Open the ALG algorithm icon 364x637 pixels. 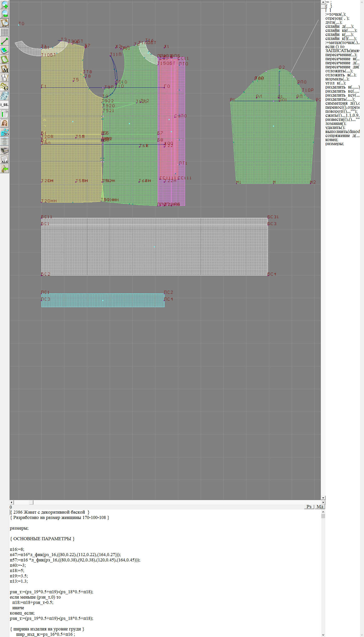coord(5,160)
